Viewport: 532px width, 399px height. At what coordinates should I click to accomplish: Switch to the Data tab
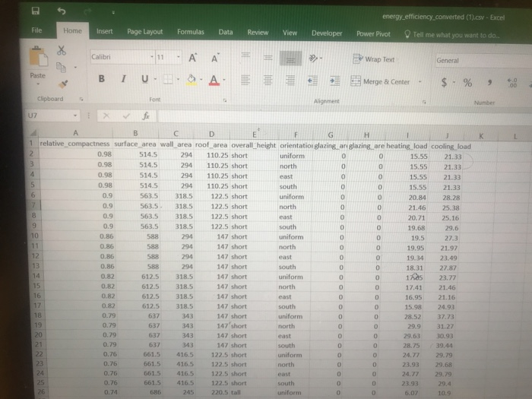click(226, 32)
